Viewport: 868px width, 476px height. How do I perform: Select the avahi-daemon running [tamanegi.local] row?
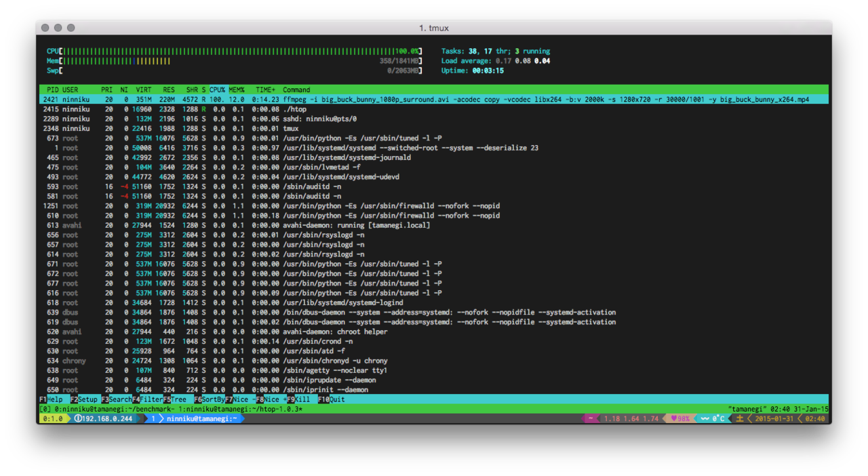[x=434, y=225]
